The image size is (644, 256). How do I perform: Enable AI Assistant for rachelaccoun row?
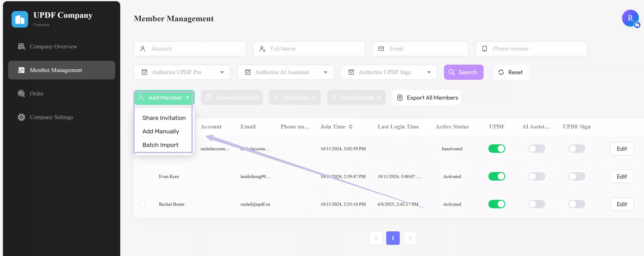pos(537,149)
